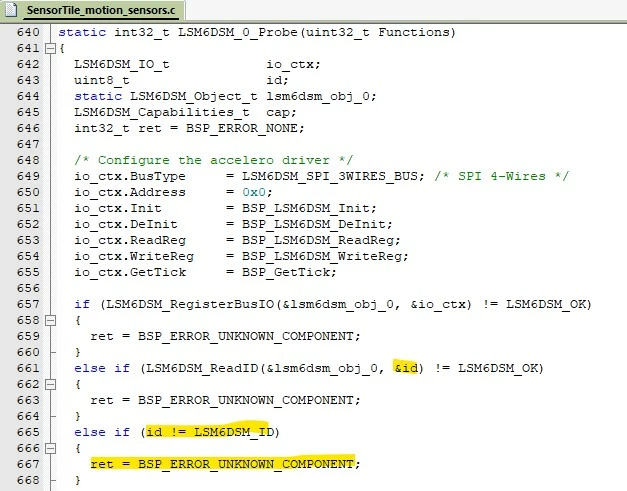Click LSM6DSM_SPI_3WIRES_BUS constant

pyautogui.click(x=329, y=176)
